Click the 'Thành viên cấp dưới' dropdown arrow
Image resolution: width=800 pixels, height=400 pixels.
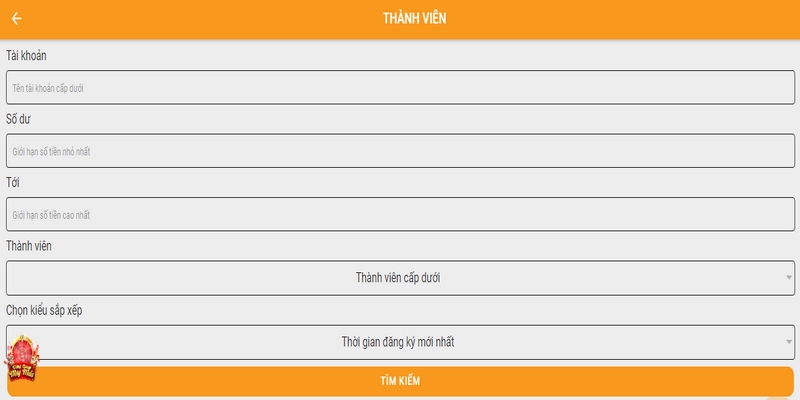click(788, 278)
